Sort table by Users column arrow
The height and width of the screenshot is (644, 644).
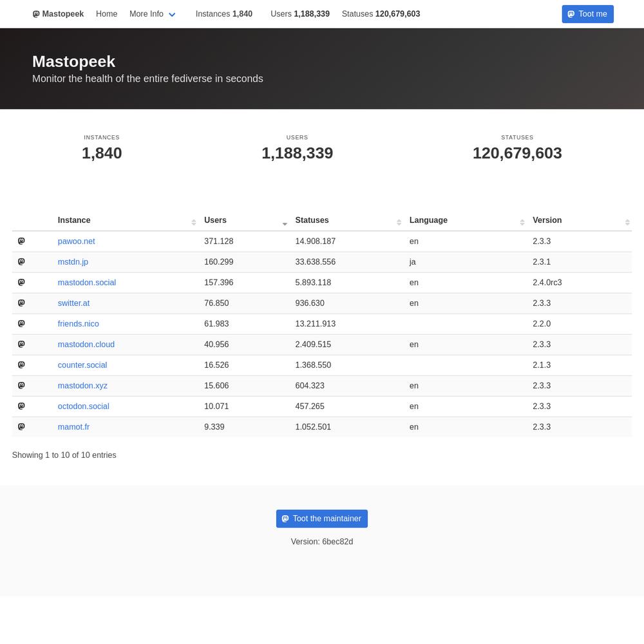[x=285, y=223]
